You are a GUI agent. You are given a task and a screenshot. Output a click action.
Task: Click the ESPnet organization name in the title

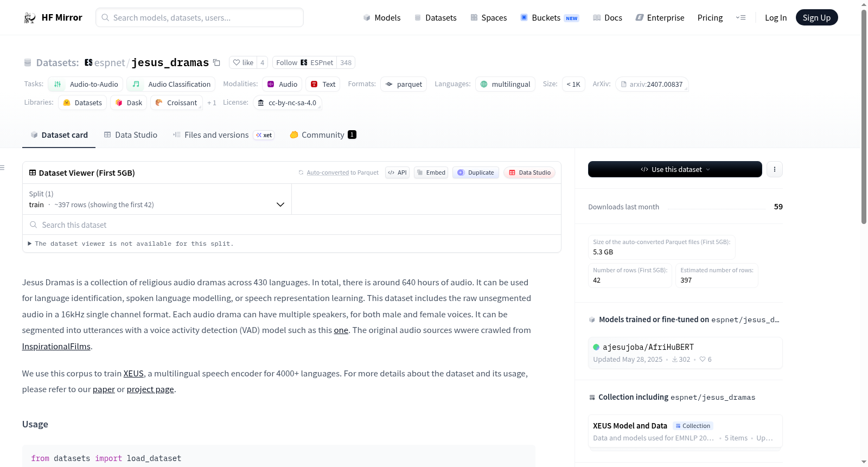(110, 62)
